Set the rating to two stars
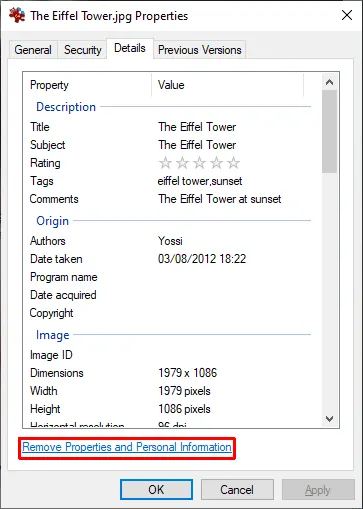This screenshot has height=509, width=363. click(182, 163)
